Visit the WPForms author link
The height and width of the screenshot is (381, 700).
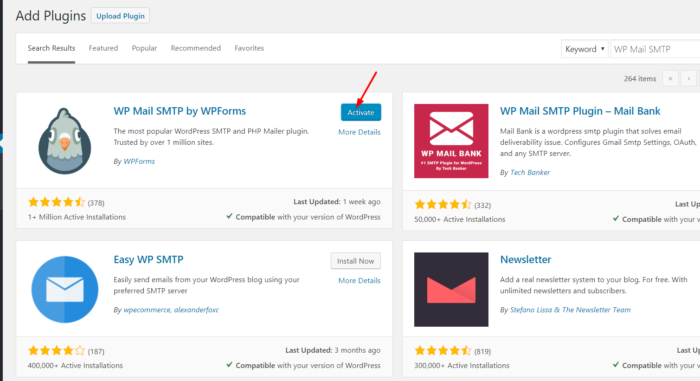click(x=139, y=161)
